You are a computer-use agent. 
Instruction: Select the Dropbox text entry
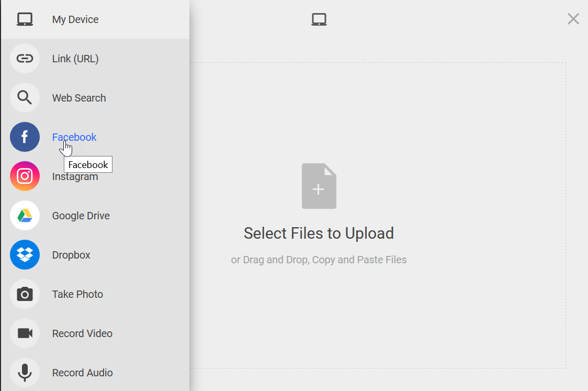[x=71, y=255]
